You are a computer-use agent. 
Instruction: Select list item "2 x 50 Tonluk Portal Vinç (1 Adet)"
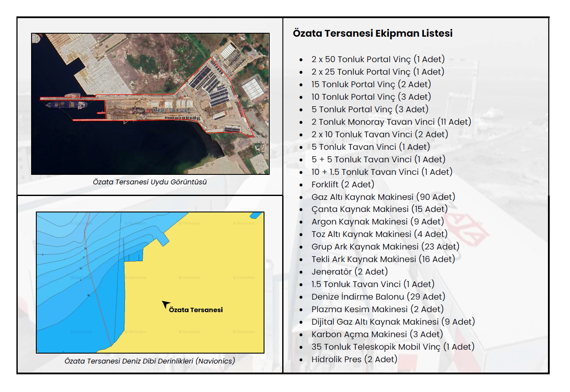click(x=378, y=59)
